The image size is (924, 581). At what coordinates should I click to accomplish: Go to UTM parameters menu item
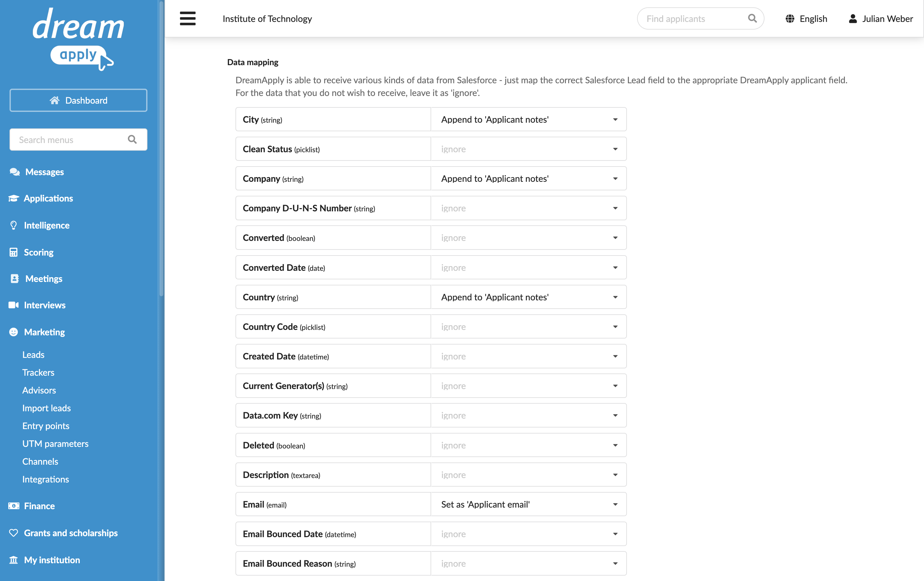[55, 444]
